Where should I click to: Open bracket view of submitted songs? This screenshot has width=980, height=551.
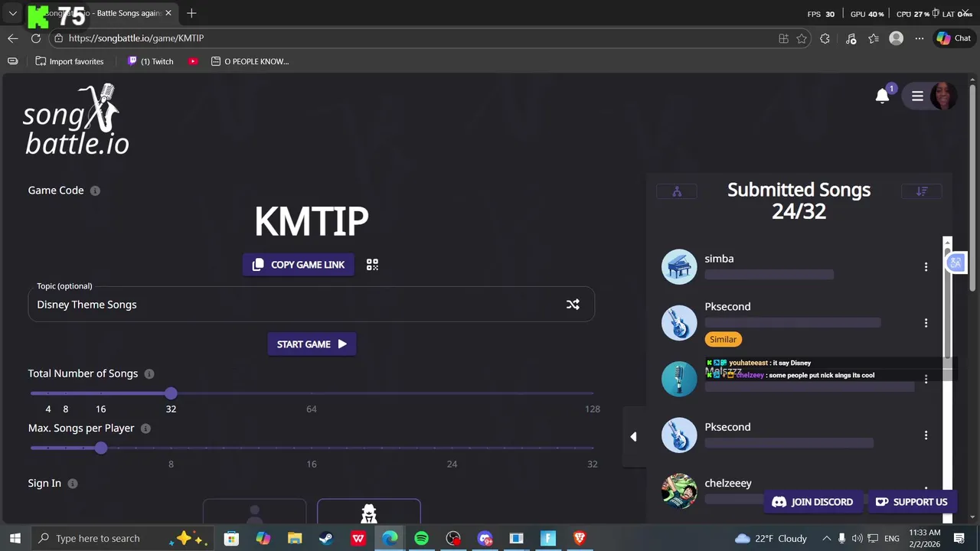point(677,191)
